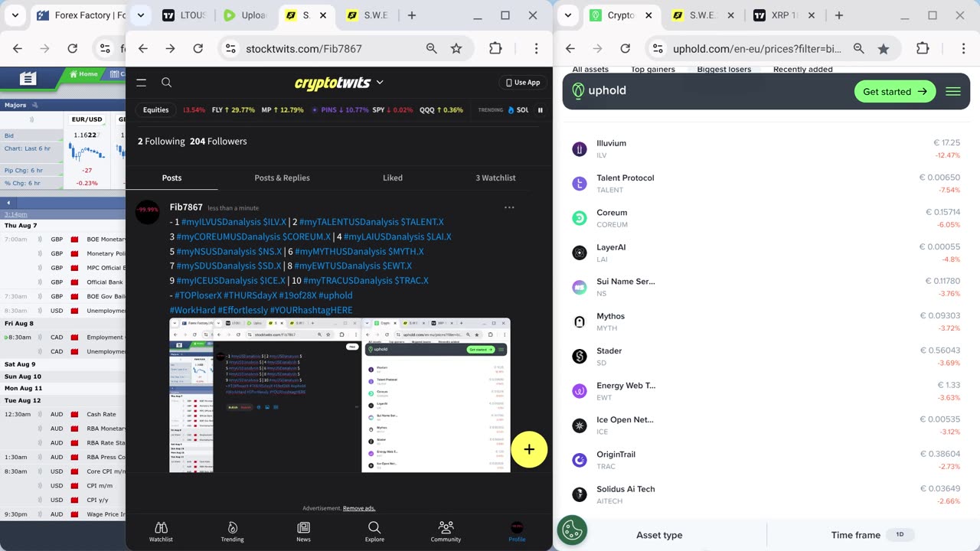The width and height of the screenshot is (980, 551).
Task: Click Forex Factory Home button
Action: 84,74
